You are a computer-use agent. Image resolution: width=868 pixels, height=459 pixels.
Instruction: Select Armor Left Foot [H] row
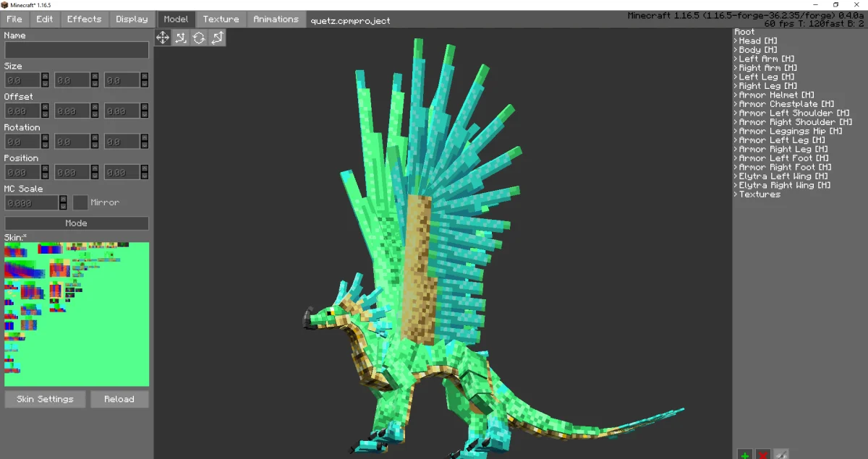784,158
